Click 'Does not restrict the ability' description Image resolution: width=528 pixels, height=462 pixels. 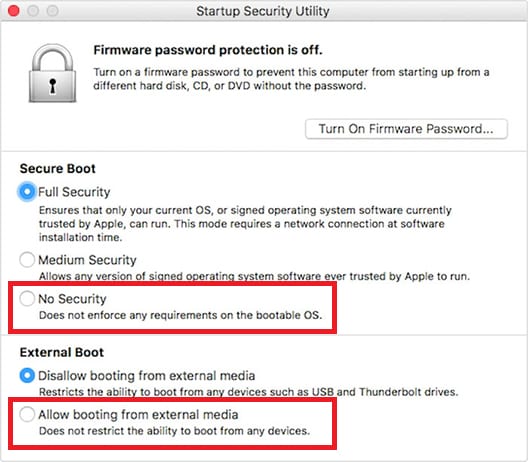click(x=174, y=431)
